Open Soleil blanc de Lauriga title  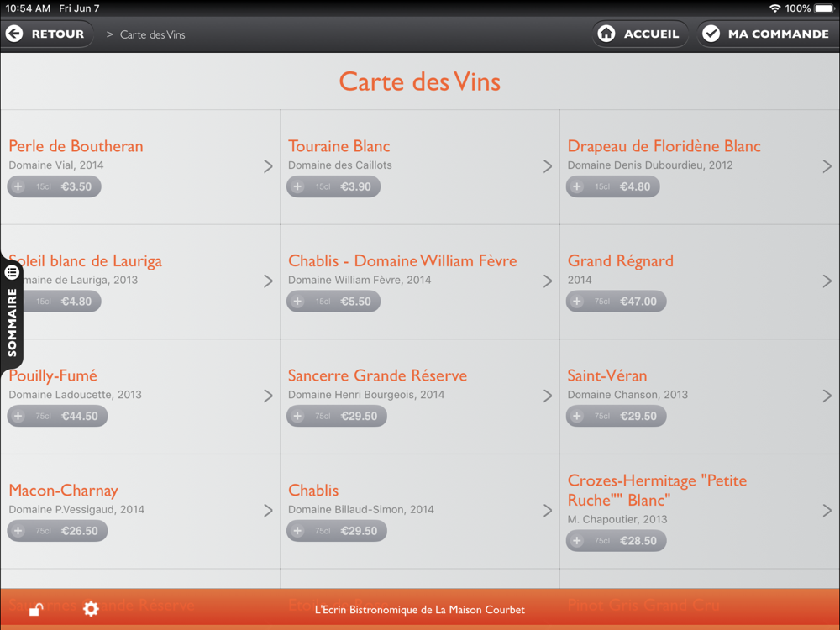(85, 261)
